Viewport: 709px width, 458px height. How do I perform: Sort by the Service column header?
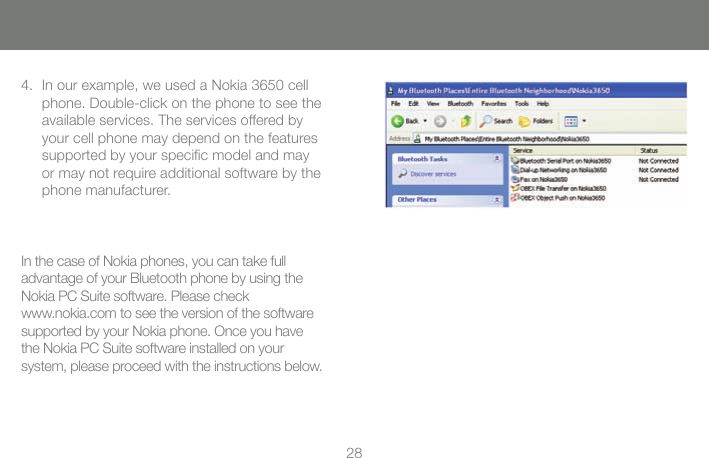tap(573, 150)
